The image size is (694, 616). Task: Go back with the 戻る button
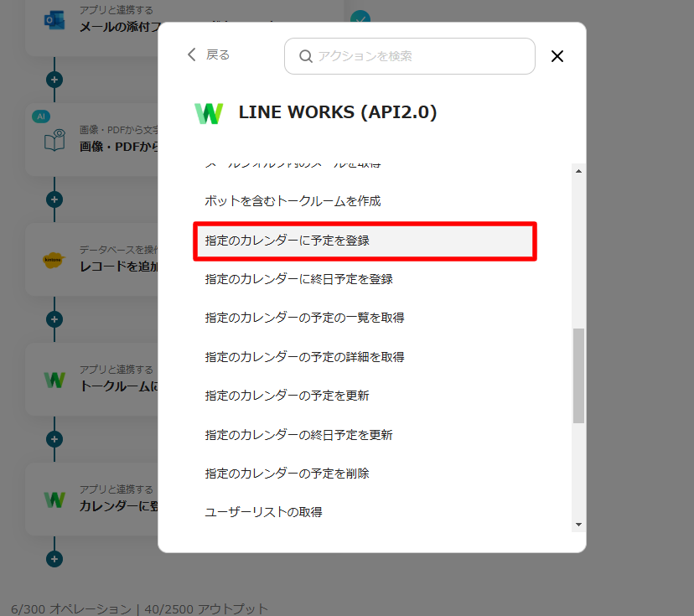pyautogui.click(x=209, y=54)
